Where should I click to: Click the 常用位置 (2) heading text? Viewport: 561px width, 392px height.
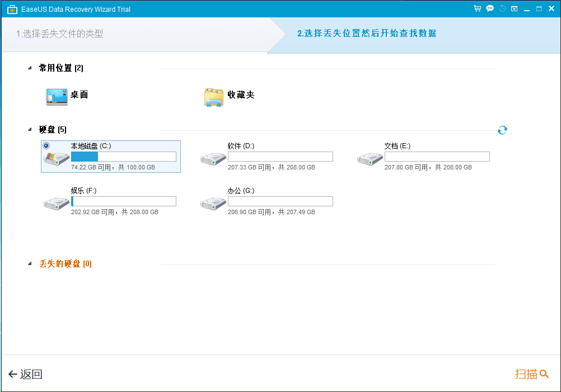(61, 68)
